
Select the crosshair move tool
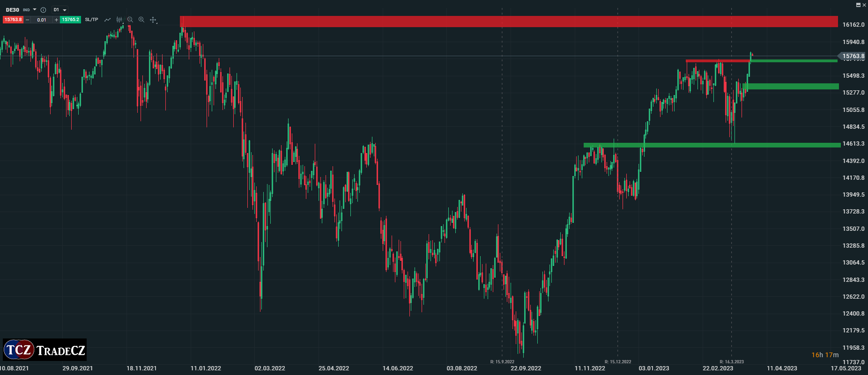[x=153, y=20]
